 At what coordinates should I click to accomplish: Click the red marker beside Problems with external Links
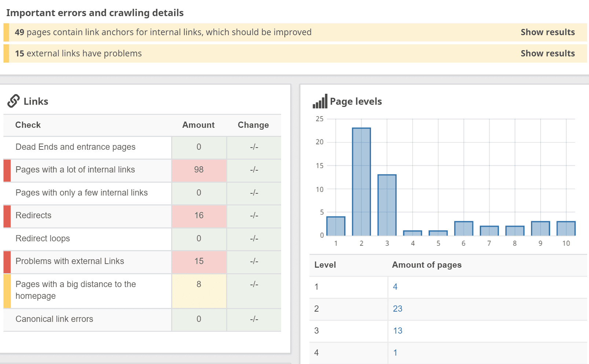7,262
